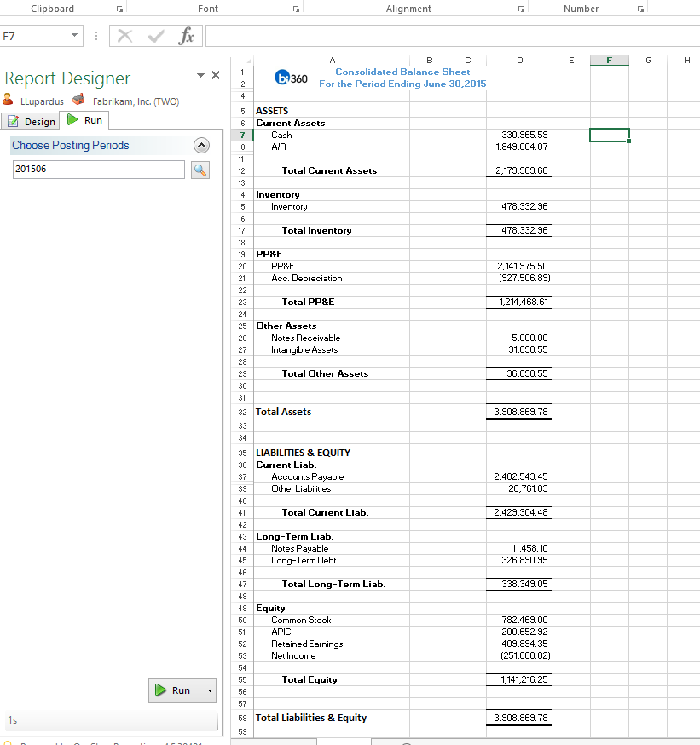The image size is (700, 745).
Task: Select the Cash value 330,965.59
Action: click(519, 135)
